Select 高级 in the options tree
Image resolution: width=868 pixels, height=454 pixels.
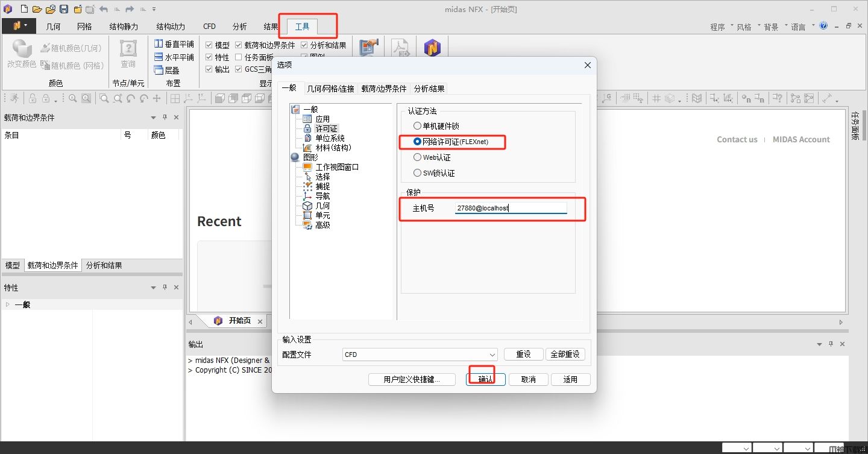(322, 225)
